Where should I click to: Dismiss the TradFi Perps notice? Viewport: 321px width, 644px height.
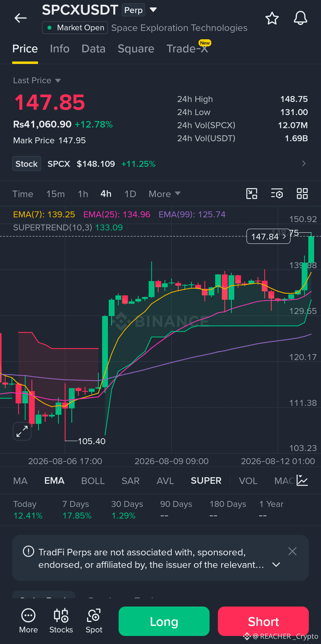(x=292, y=551)
